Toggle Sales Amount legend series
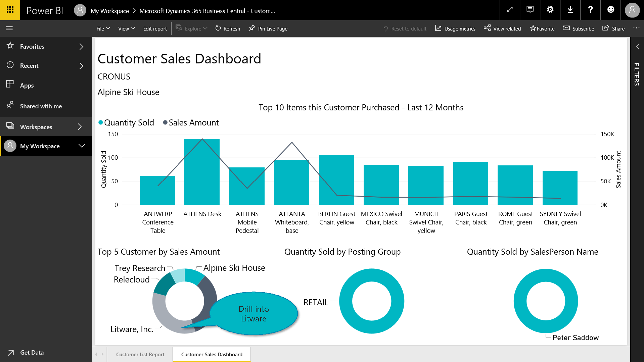 [191, 123]
